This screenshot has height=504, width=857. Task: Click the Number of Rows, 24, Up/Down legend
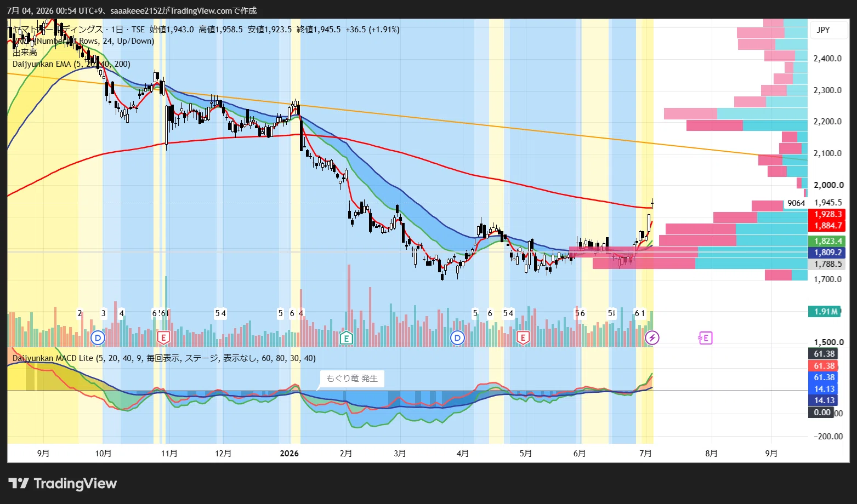click(x=84, y=41)
